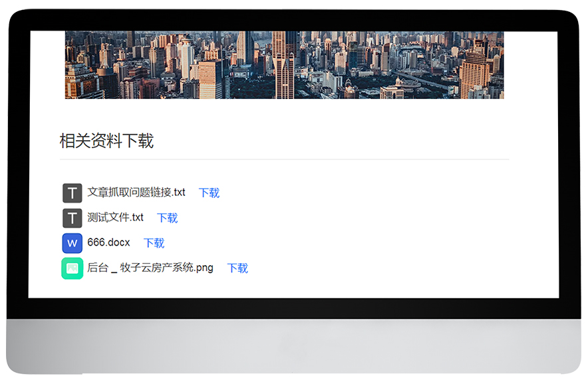Screen dimensions: 588x382
Task: Open the city skyline banner image
Action: click(284, 65)
